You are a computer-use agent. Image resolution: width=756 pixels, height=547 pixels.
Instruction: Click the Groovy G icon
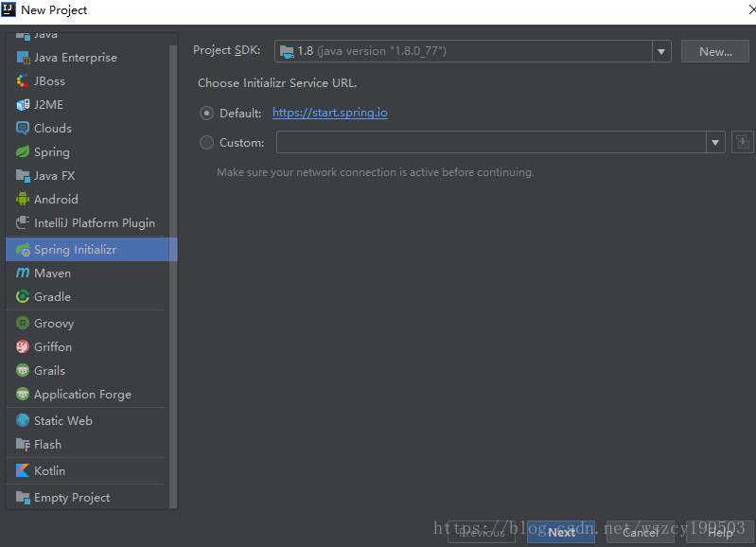click(x=23, y=323)
